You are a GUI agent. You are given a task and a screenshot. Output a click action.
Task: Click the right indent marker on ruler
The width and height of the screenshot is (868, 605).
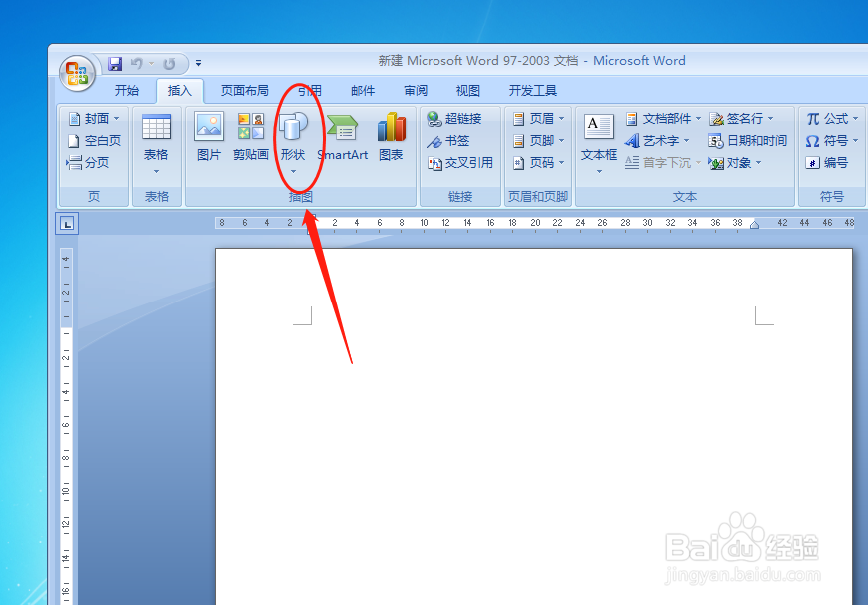tap(754, 225)
